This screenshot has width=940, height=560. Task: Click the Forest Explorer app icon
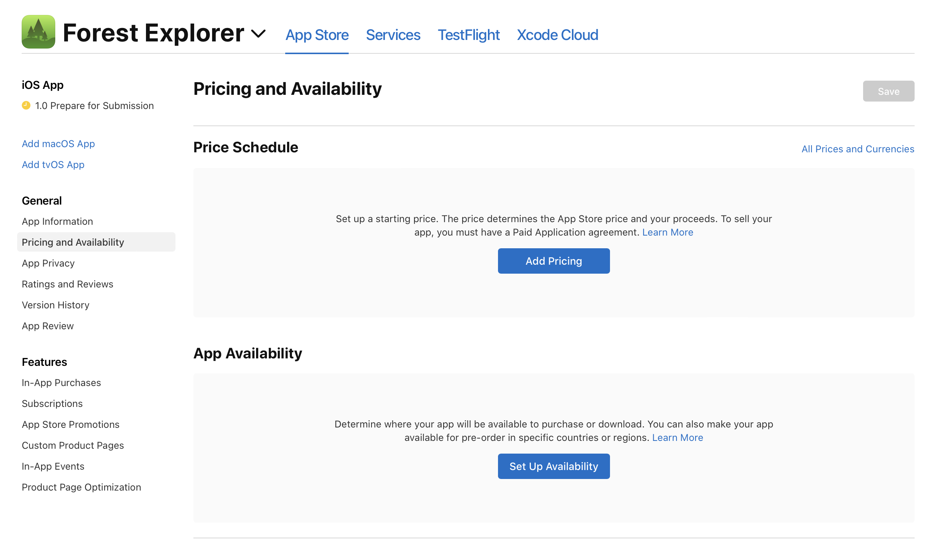pos(38,32)
